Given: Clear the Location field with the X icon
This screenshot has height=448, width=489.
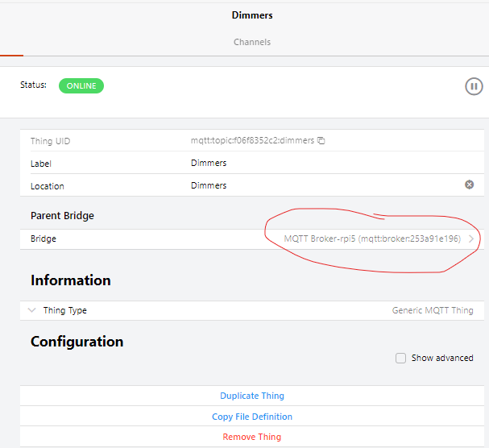Looking at the screenshot, I should [469, 185].
